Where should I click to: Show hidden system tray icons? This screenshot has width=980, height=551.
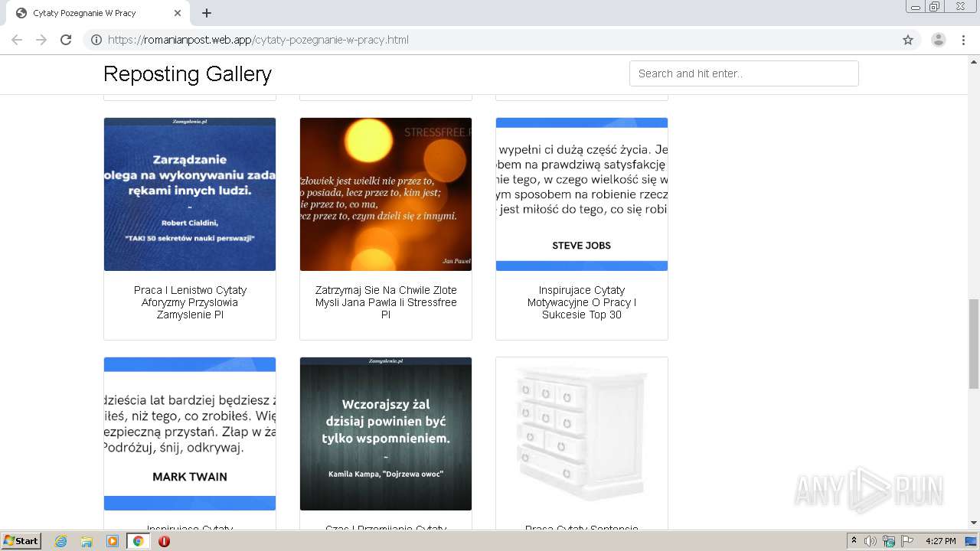[x=854, y=541]
